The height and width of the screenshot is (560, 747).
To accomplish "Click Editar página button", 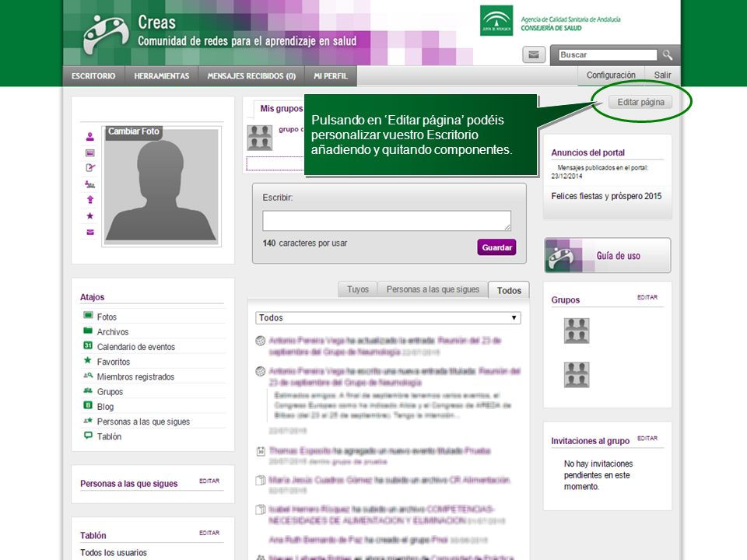I will [x=640, y=102].
